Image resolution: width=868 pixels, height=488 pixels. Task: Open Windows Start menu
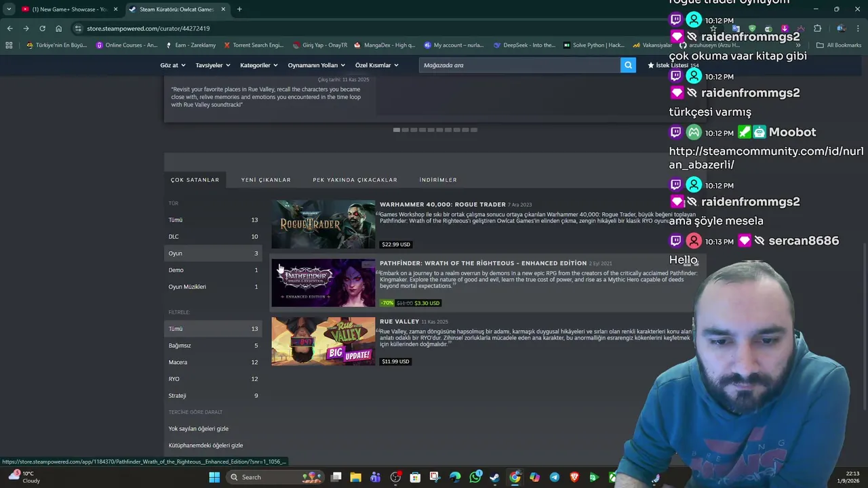214,477
